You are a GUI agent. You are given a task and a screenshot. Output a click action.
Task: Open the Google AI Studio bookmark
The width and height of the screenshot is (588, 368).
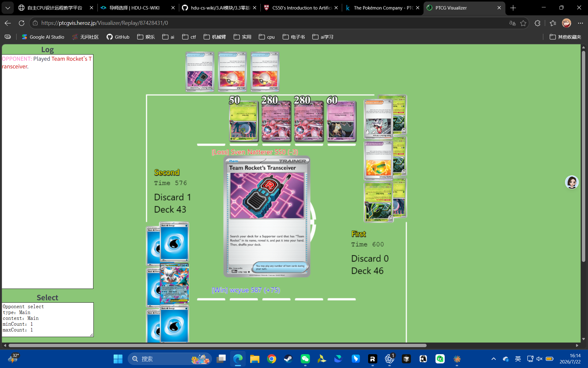point(43,37)
